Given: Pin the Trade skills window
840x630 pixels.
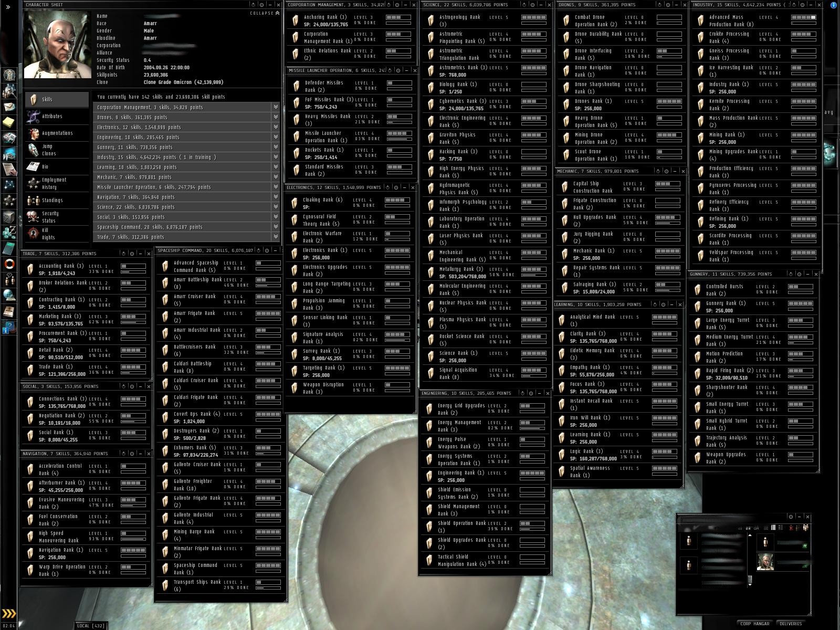Looking at the screenshot, I should 132,254.
